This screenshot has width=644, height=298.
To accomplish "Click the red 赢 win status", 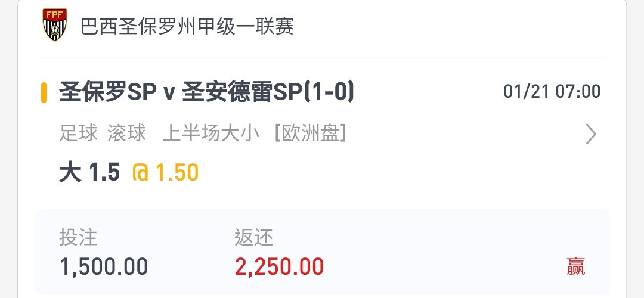I will [576, 266].
